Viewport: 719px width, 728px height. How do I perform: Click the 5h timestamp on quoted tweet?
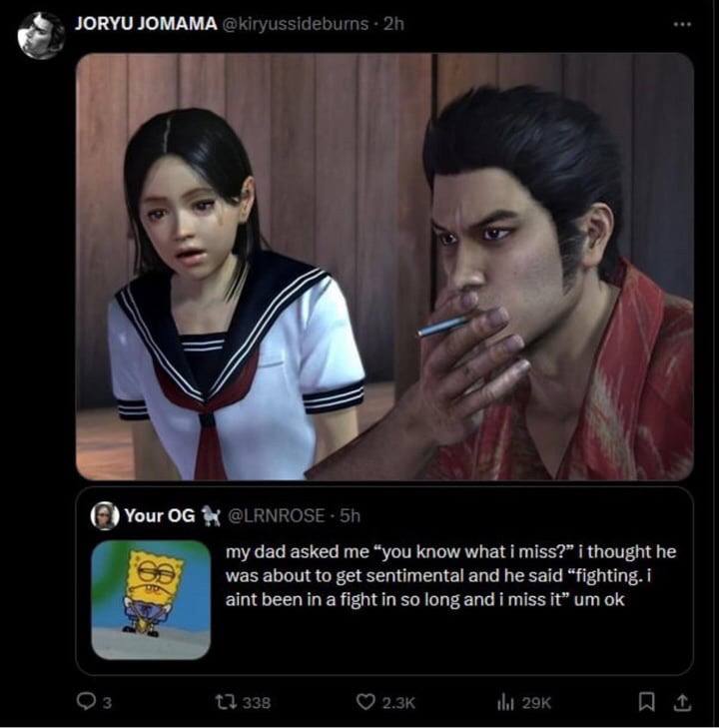pyautogui.click(x=350, y=515)
